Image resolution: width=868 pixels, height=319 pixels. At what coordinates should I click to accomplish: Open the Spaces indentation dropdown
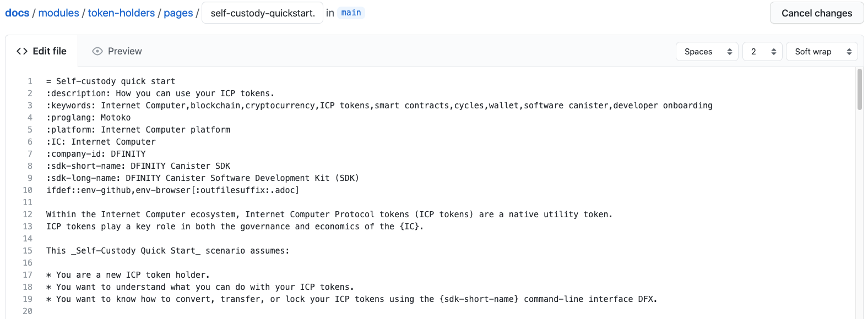pyautogui.click(x=707, y=51)
